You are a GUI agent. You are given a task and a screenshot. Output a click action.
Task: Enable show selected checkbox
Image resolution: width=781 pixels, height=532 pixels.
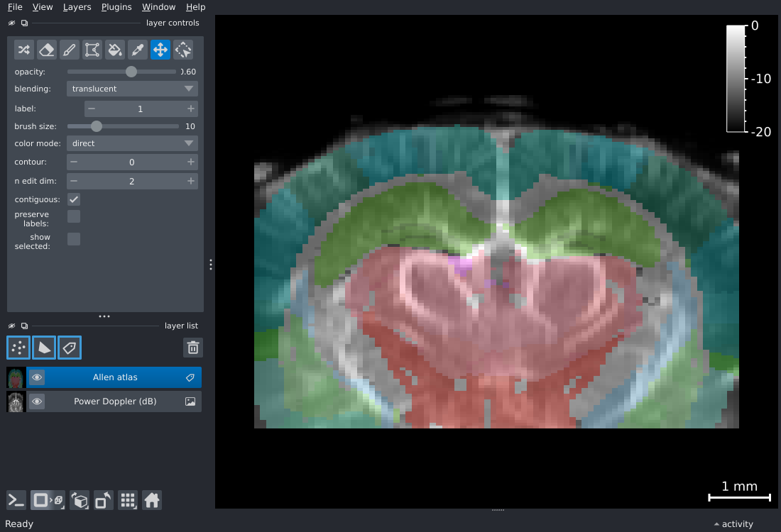pos(74,239)
